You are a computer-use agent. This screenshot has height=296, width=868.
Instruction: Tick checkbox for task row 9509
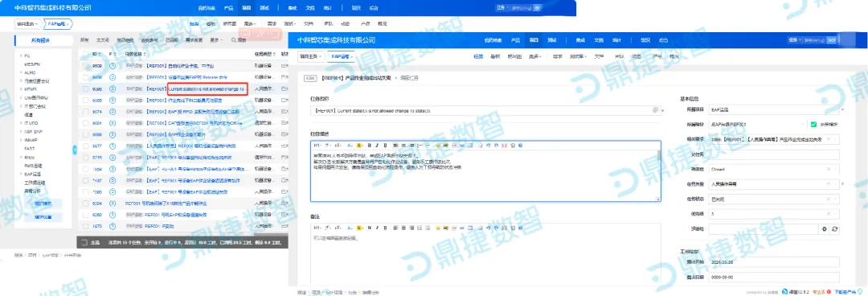coord(85,66)
